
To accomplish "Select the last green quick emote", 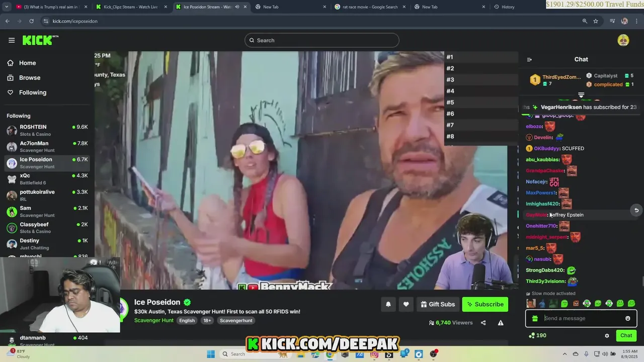I will [631, 303].
